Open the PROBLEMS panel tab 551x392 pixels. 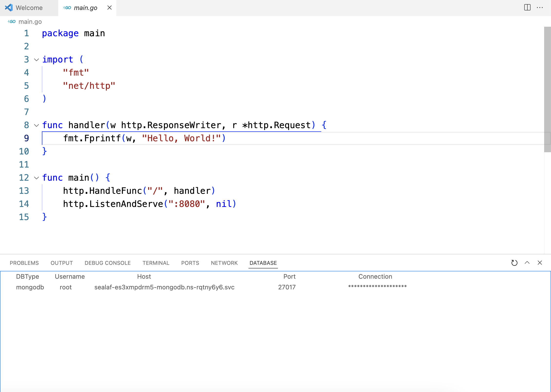click(x=24, y=263)
